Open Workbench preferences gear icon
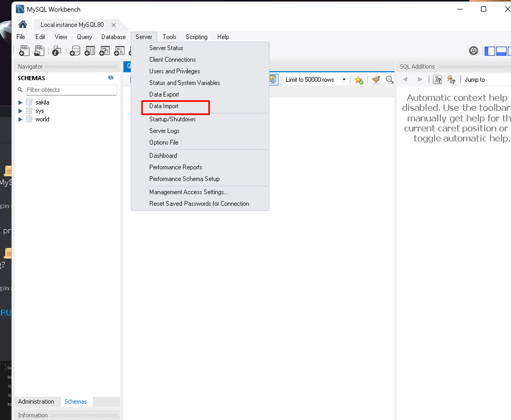This screenshot has width=511, height=420. (473, 51)
